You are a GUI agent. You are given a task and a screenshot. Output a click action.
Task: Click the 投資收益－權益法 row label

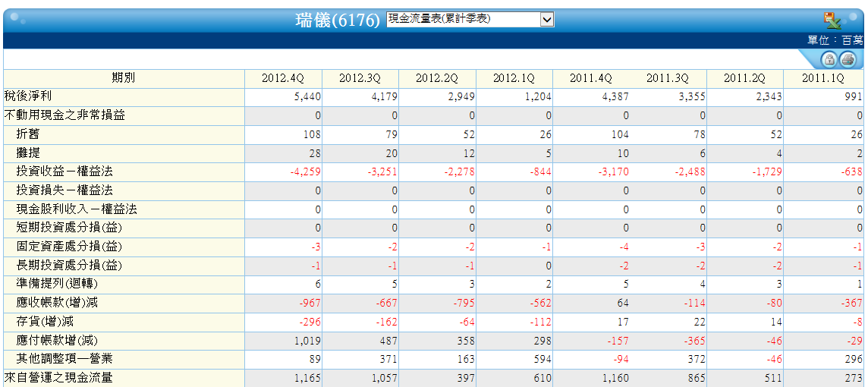[64, 171]
